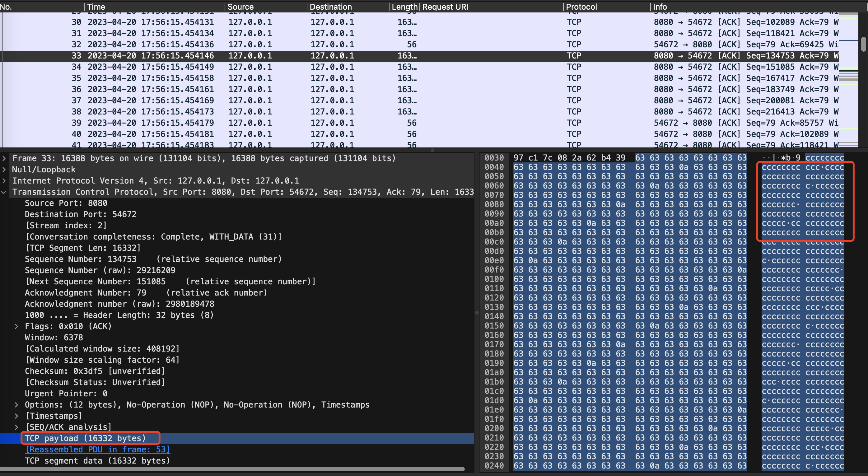Click hex offset 0100 in bytes pane
Screen dimensions: 868x476
[x=494, y=279]
